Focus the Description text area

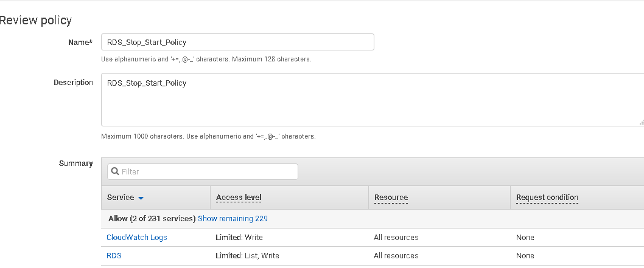371,99
